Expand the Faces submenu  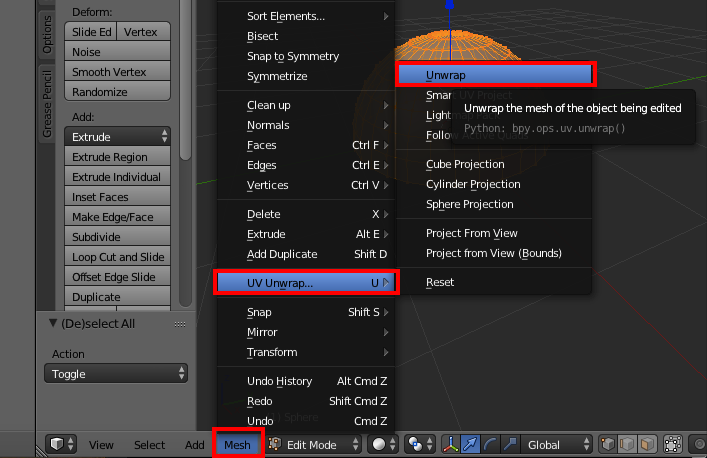(x=307, y=145)
